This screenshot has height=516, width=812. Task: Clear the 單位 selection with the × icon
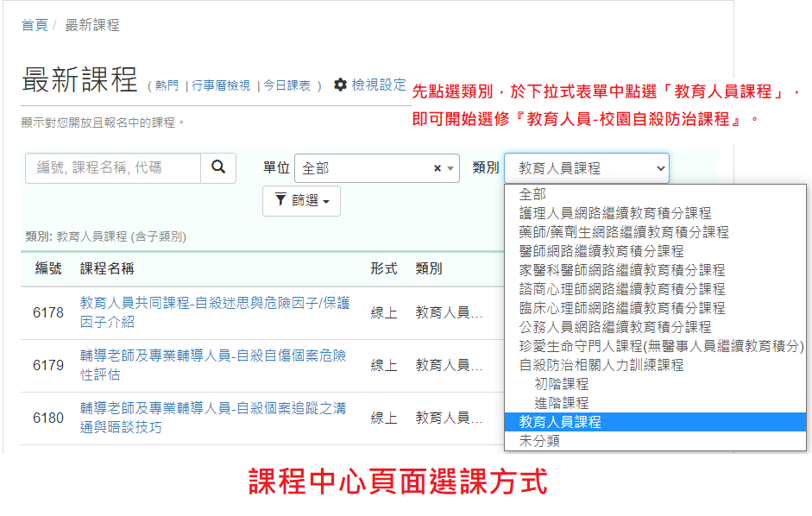click(x=437, y=168)
